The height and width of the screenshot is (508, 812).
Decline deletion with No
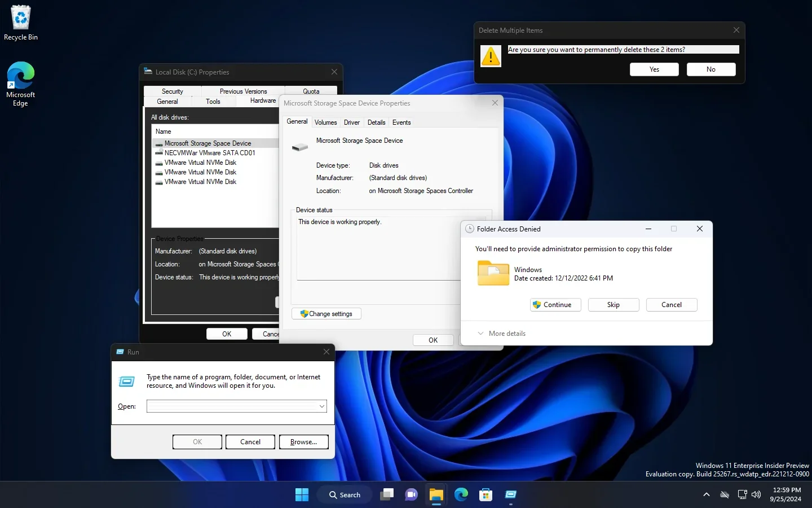[x=711, y=69]
